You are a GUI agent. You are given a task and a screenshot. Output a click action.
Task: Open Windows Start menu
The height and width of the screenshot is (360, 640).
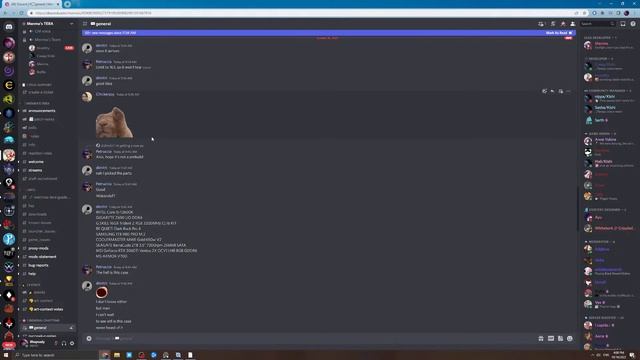tap(6, 355)
